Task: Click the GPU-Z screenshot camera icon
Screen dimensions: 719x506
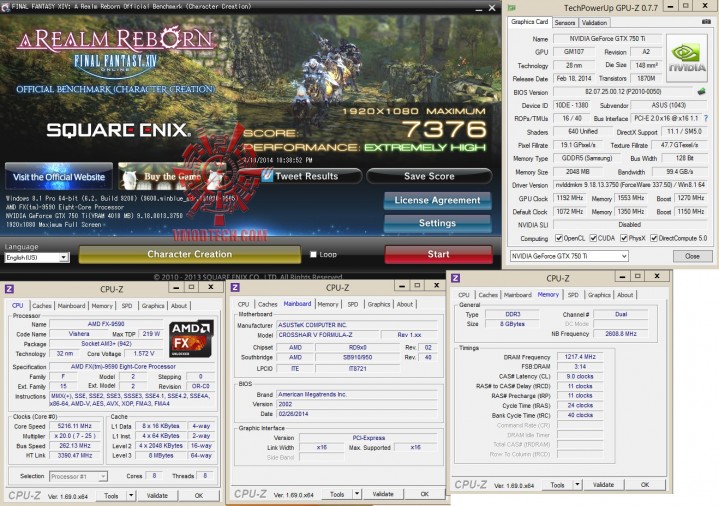Action: click(706, 22)
